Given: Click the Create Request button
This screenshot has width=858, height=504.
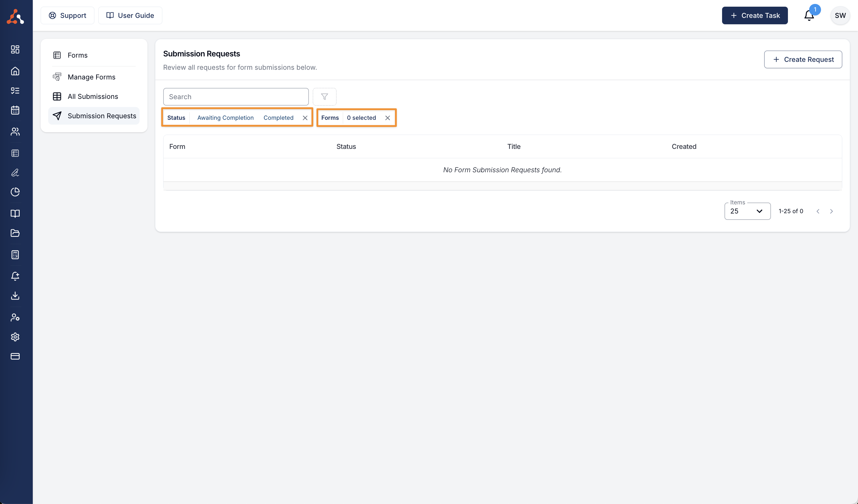Looking at the screenshot, I should click(x=803, y=59).
